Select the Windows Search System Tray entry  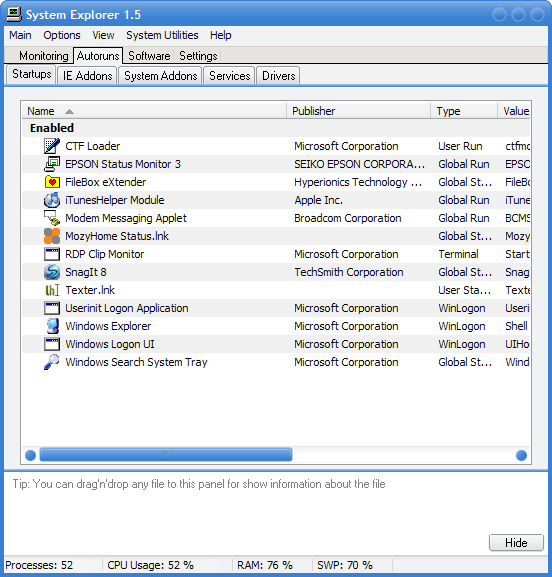[136, 362]
